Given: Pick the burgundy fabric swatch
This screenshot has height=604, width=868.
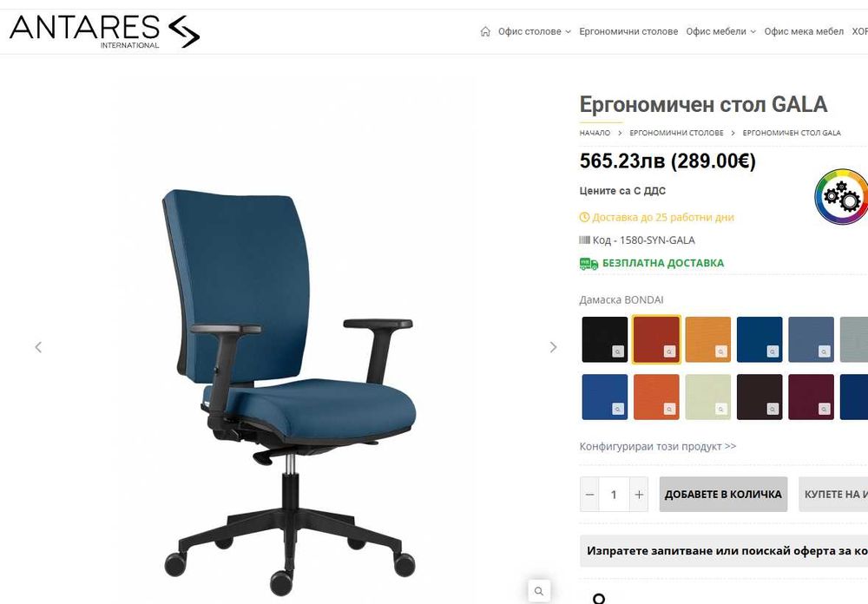Looking at the screenshot, I should click(x=811, y=397).
